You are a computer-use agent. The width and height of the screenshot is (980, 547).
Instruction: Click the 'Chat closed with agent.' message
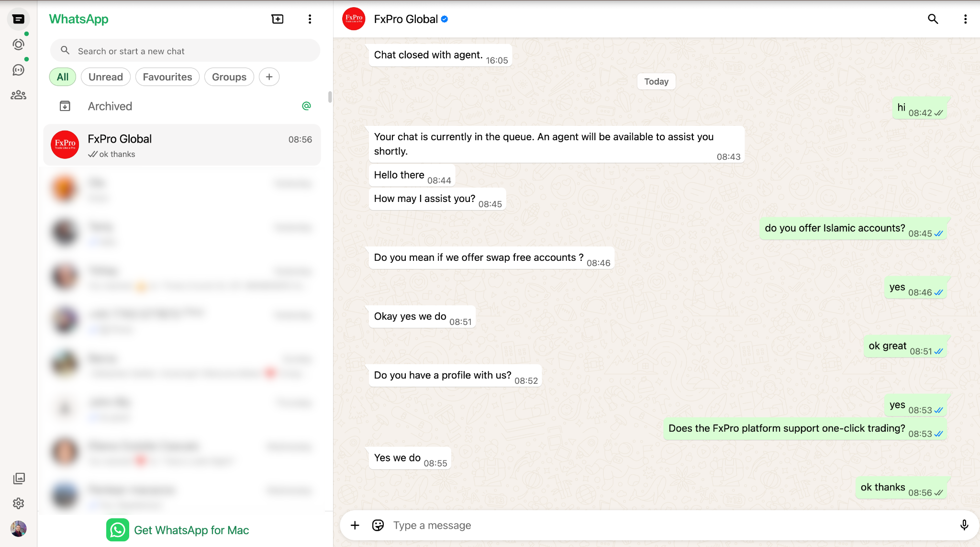point(440,55)
